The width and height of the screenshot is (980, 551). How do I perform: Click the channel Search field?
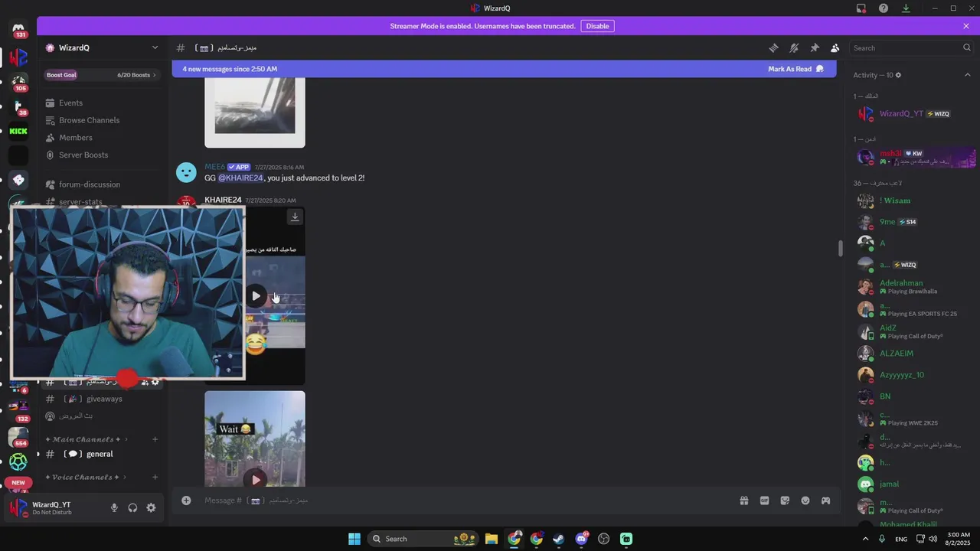click(x=912, y=47)
